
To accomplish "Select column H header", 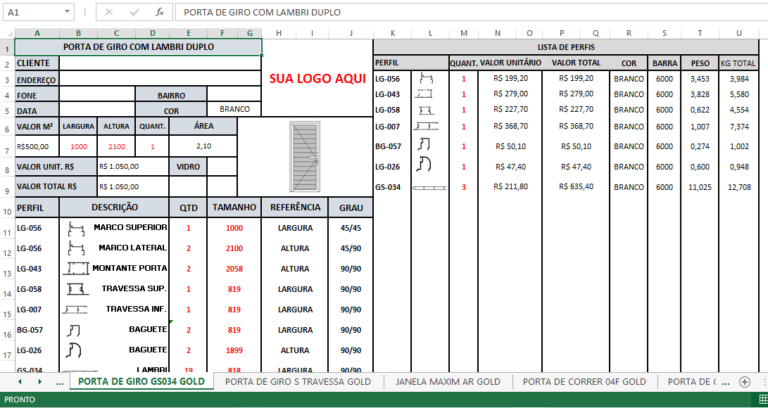I will coord(279,33).
